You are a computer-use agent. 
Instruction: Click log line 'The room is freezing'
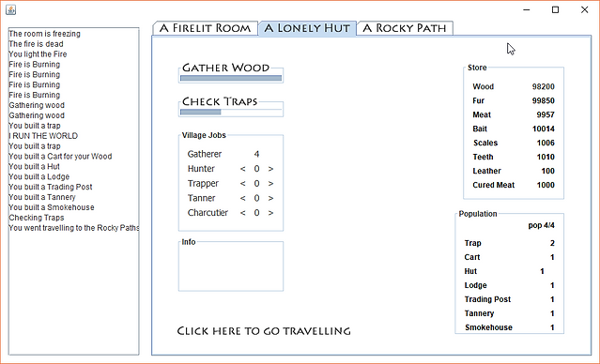(44, 34)
